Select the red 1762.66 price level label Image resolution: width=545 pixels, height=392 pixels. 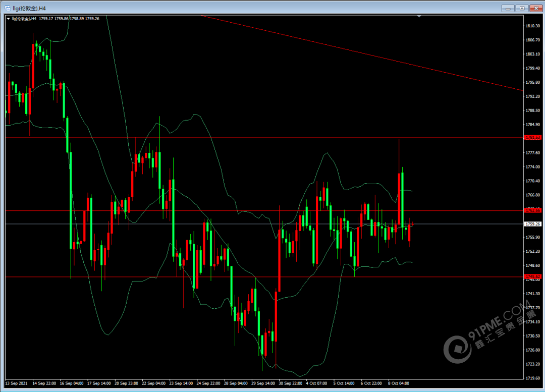click(x=533, y=210)
